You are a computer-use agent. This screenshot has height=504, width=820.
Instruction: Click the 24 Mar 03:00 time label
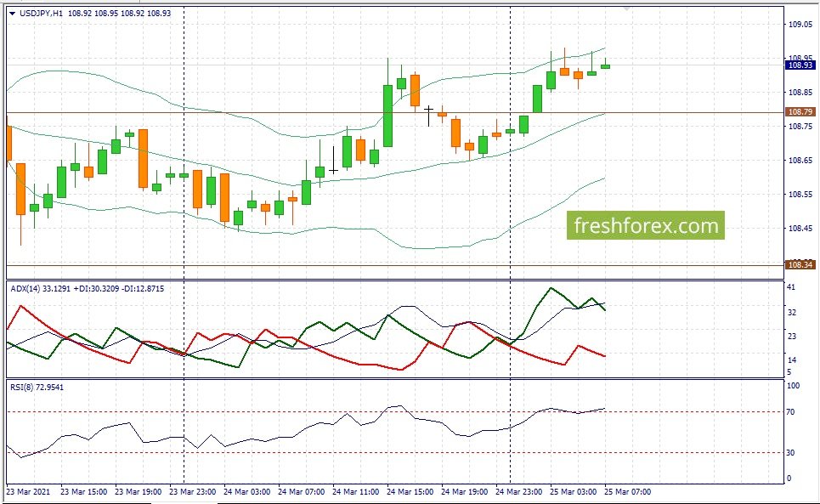point(246,492)
